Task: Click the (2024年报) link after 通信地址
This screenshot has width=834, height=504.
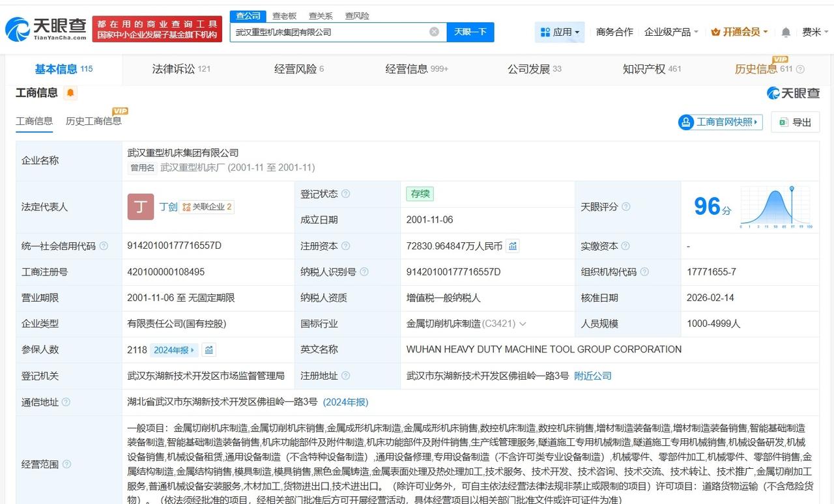Action: pyautogui.click(x=346, y=402)
